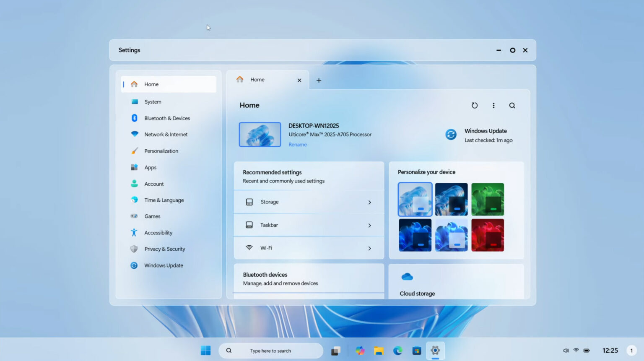Click the three-dot options menu
The height and width of the screenshot is (361, 644).
(x=493, y=105)
